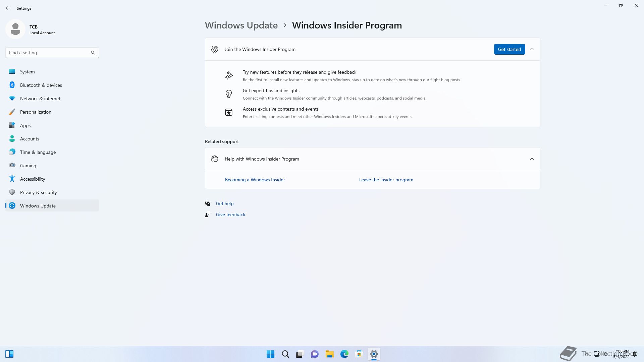Click the Windows Update sync icon in sidebar
This screenshot has height=362, width=644.
pyautogui.click(x=12, y=206)
